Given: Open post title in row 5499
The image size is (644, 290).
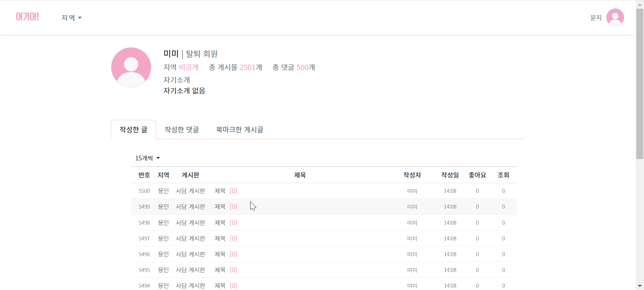Looking at the screenshot, I should 220,207.
